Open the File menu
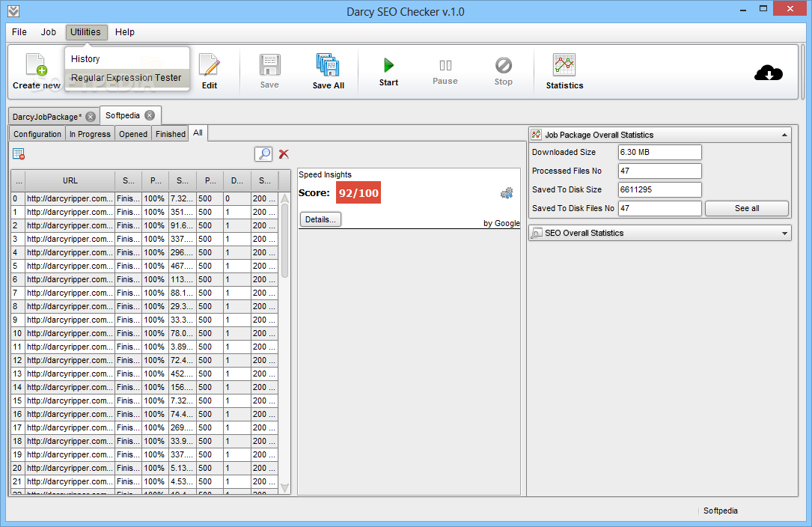 (19, 32)
